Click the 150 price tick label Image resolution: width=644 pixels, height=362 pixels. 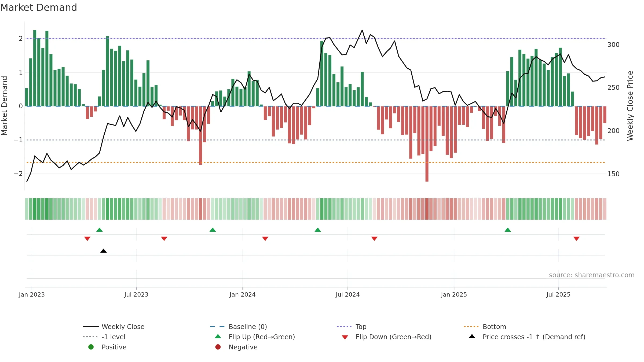[613, 174]
